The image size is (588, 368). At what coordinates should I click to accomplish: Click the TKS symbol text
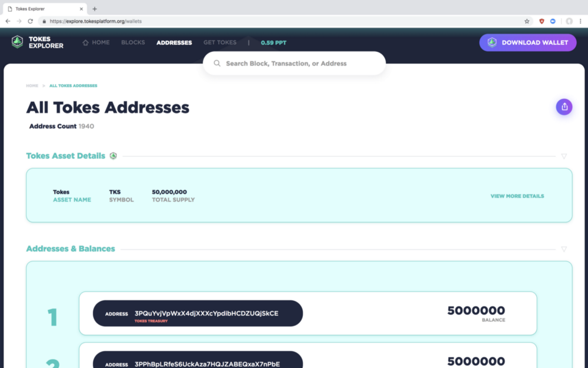(115, 192)
